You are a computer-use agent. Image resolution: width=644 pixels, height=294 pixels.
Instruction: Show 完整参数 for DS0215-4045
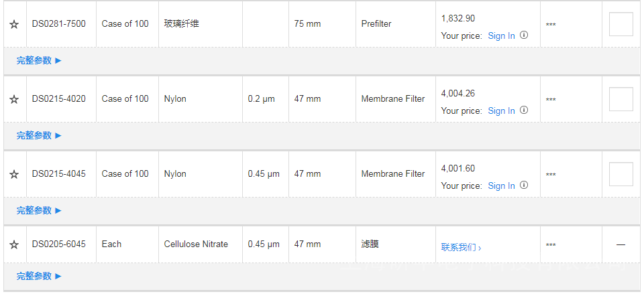click(39, 210)
